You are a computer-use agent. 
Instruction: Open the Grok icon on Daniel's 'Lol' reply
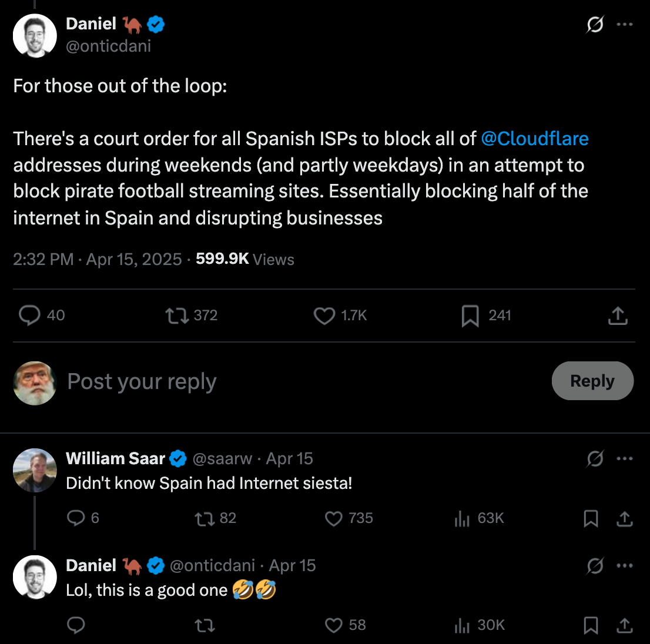point(595,566)
